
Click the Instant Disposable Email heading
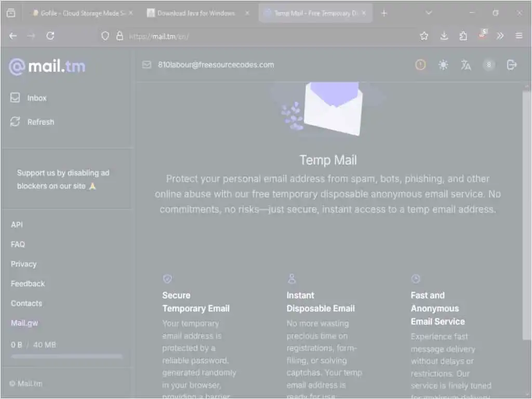tap(321, 302)
